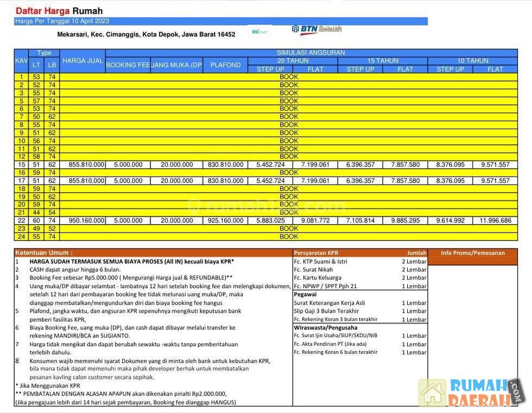Select the 20 TAHUN column header
Screen dimensions: 532x413
coord(292,61)
